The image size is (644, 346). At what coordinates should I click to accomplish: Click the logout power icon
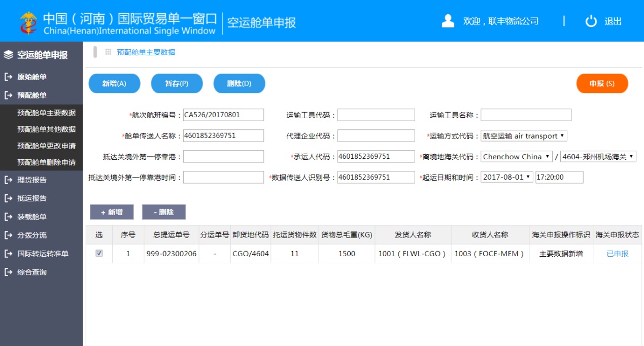591,21
